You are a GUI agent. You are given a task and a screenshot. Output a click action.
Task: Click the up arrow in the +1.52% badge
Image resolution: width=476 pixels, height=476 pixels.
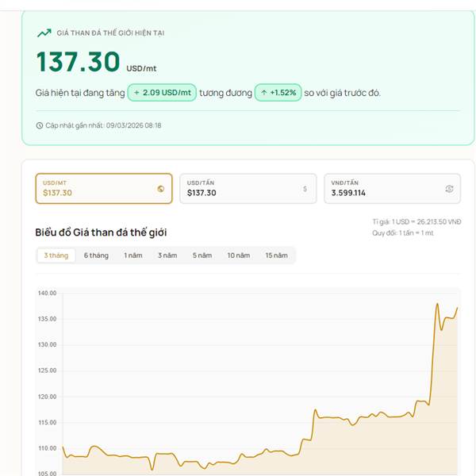(263, 93)
